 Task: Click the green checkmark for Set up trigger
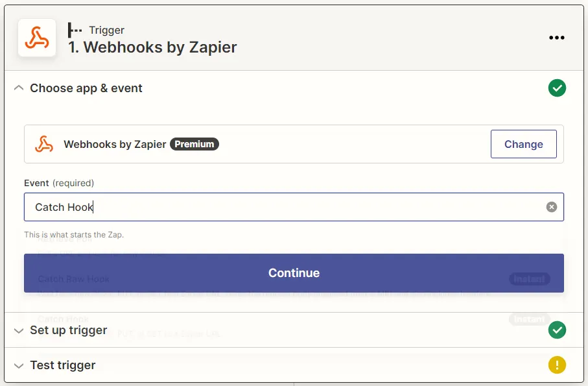tap(557, 330)
